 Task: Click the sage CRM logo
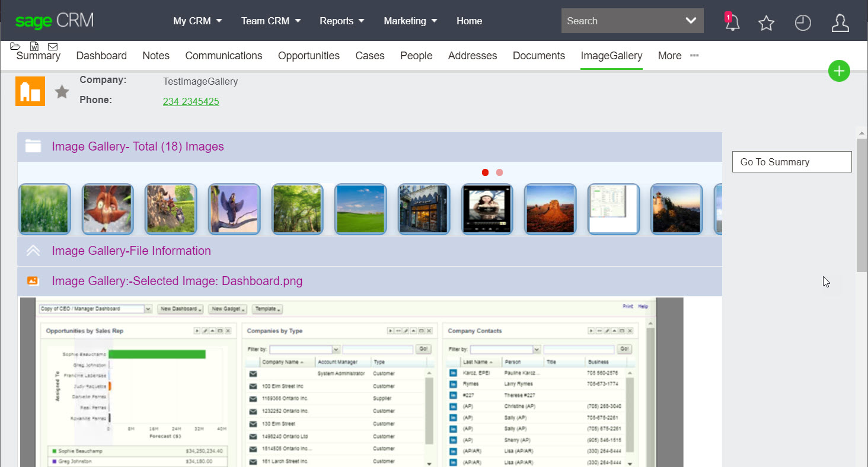(55, 21)
